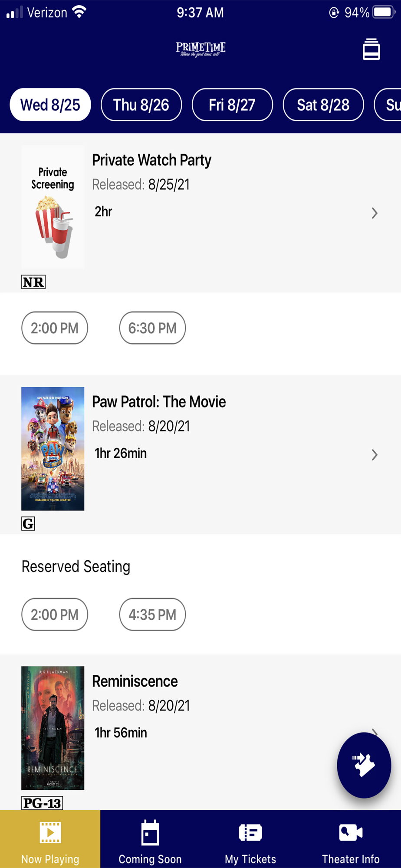
Task: Pick 6:30 PM Private Watch Party showtime
Action: [152, 328]
